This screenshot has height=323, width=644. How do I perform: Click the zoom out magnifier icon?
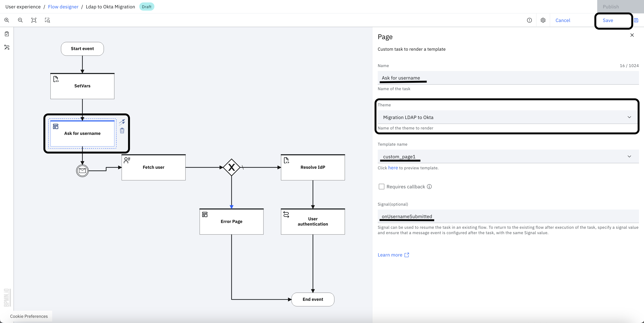pyautogui.click(x=20, y=20)
